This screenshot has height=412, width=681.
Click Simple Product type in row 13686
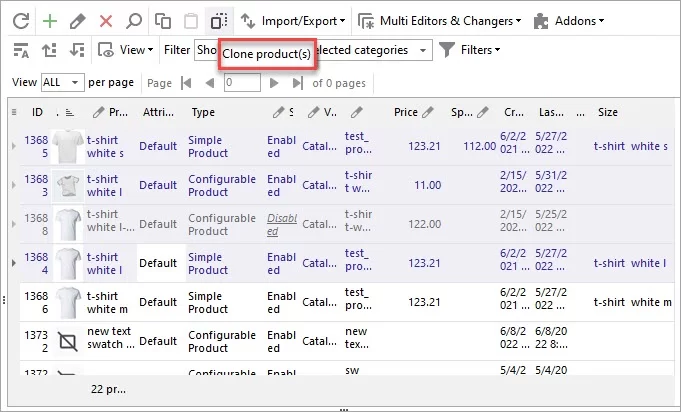208,303
